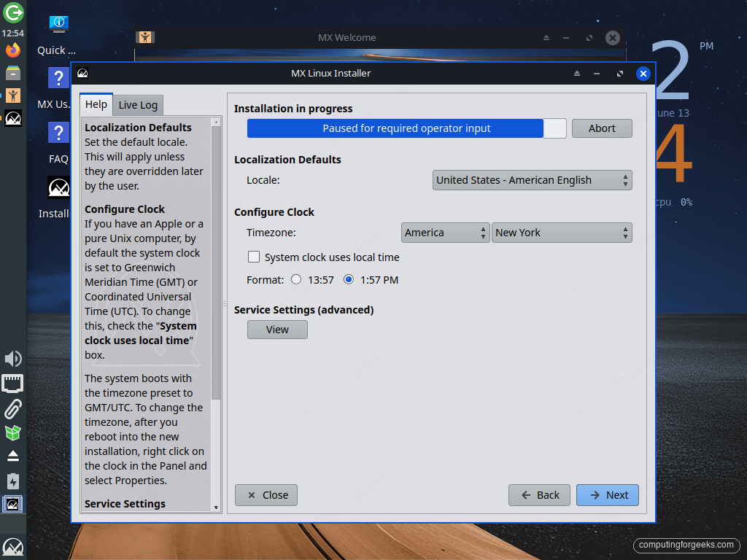Open the New York timezone city dropdown
This screenshot has height=560, width=747.
coord(562,233)
